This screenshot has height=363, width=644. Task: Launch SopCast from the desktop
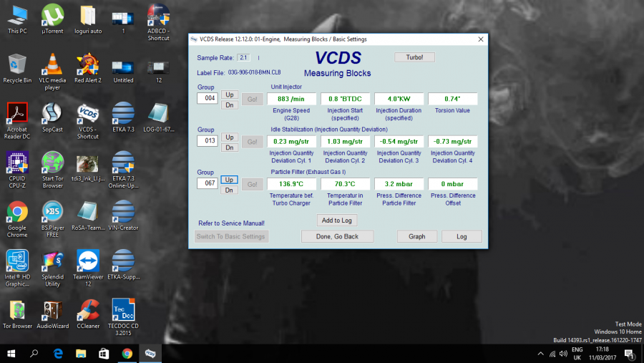[52, 115]
